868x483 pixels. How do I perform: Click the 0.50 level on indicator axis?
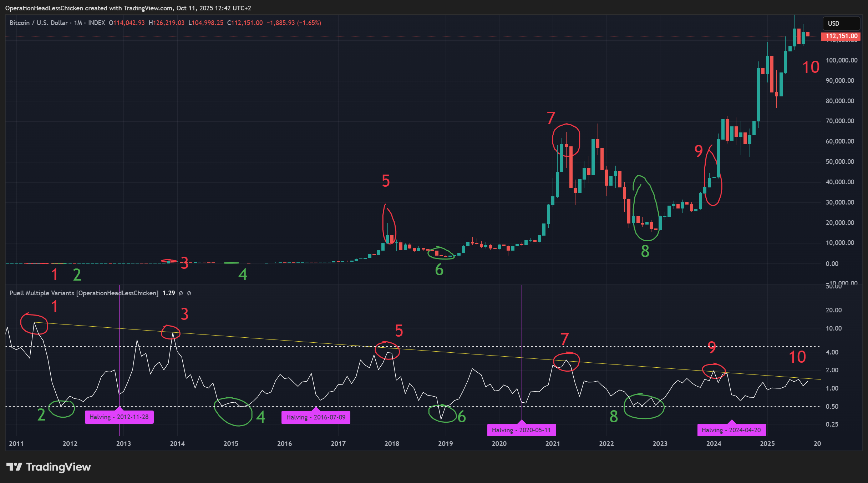[x=832, y=407]
